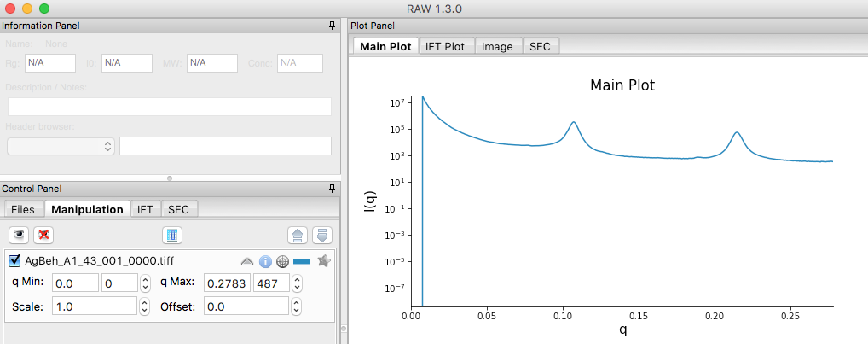Click the move item up arrow icon
This screenshot has height=344, width=868.
pyautogui.click(x=298, y=235)
